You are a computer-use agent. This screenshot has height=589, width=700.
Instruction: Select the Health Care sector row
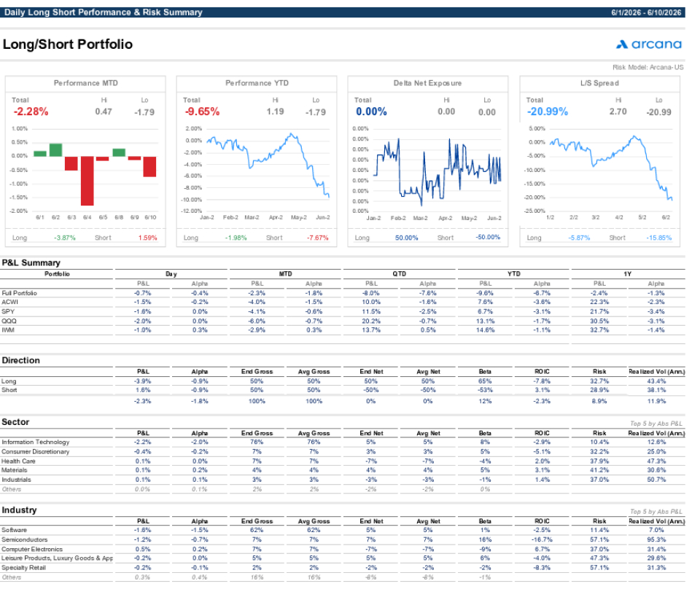click(343, 461)
